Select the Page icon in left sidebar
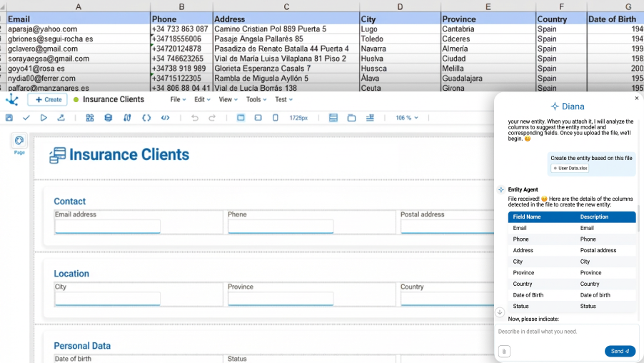 click(19, 141)
